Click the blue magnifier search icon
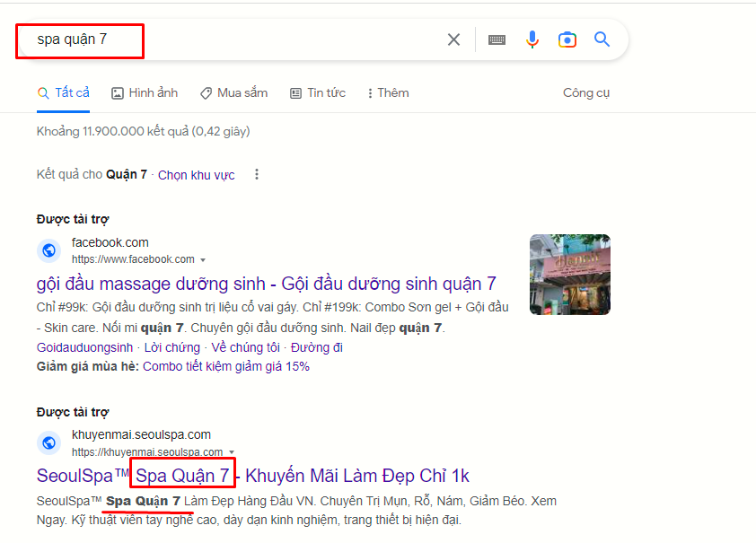 point(602,39)
